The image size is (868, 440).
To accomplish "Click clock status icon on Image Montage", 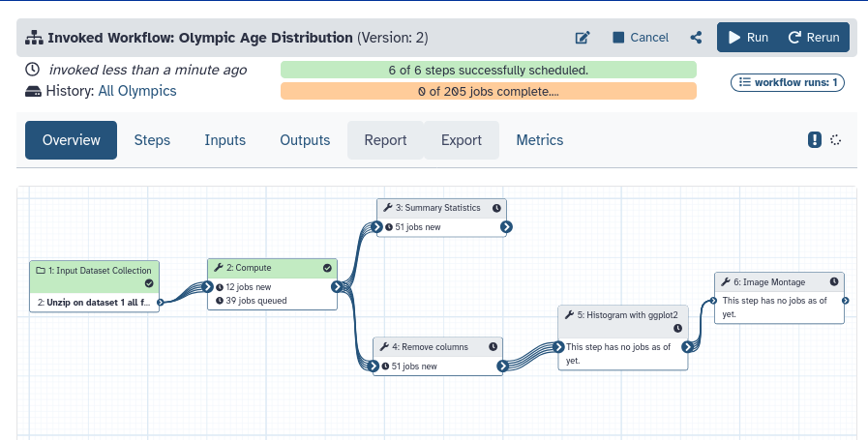I will [834, 281].
